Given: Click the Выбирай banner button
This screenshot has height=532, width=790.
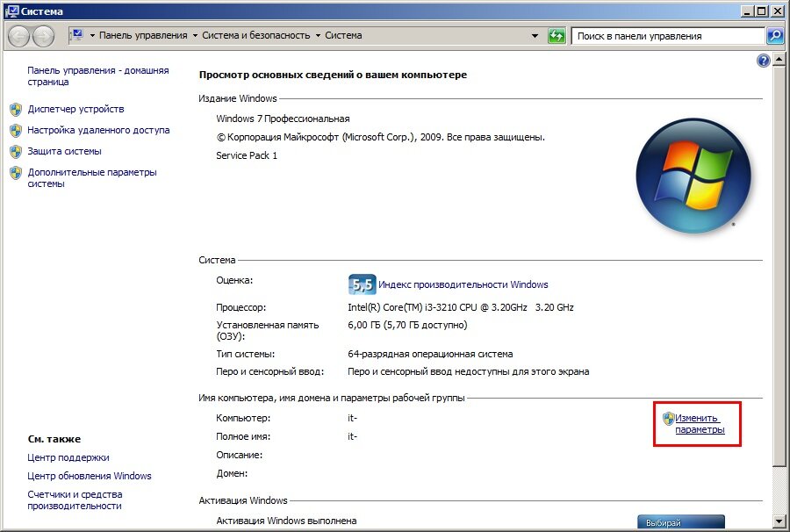Looking at the screenshot, I should [x=681, y=522].
